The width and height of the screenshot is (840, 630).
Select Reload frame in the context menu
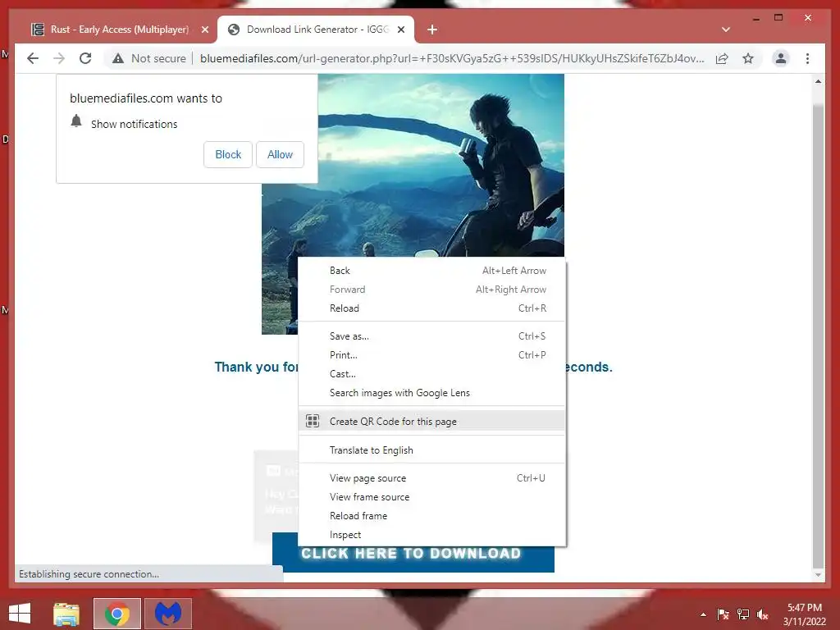click(x=431, y=515)
